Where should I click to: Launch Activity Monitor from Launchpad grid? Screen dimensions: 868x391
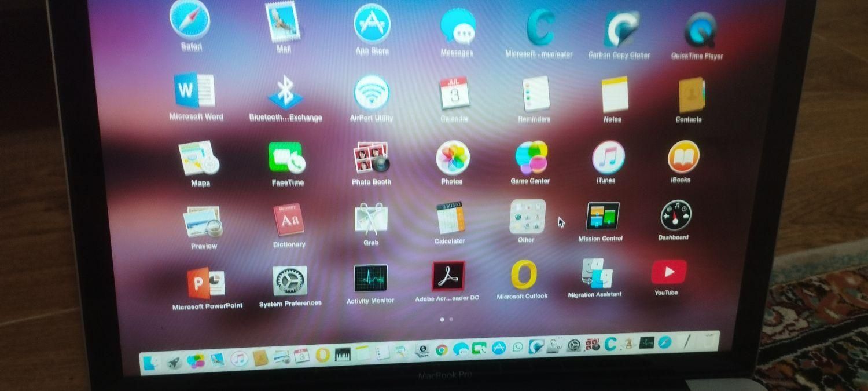[x=371, y=279]
